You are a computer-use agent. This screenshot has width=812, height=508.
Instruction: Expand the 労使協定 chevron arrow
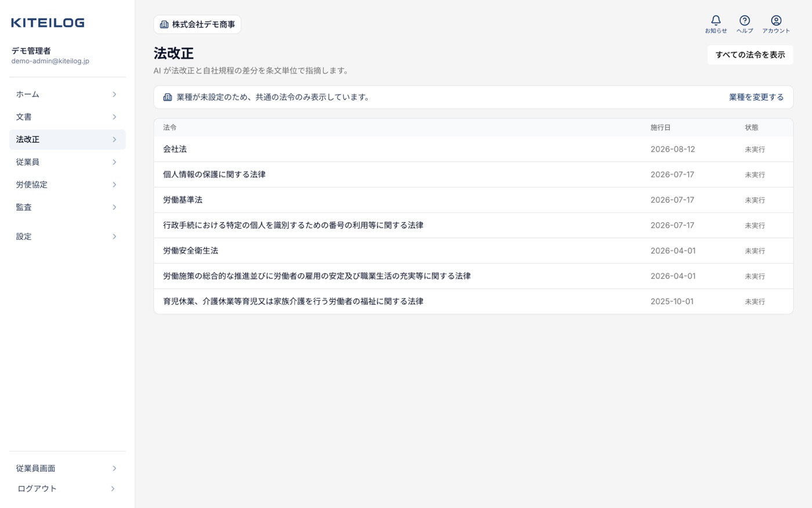point(114,185)
